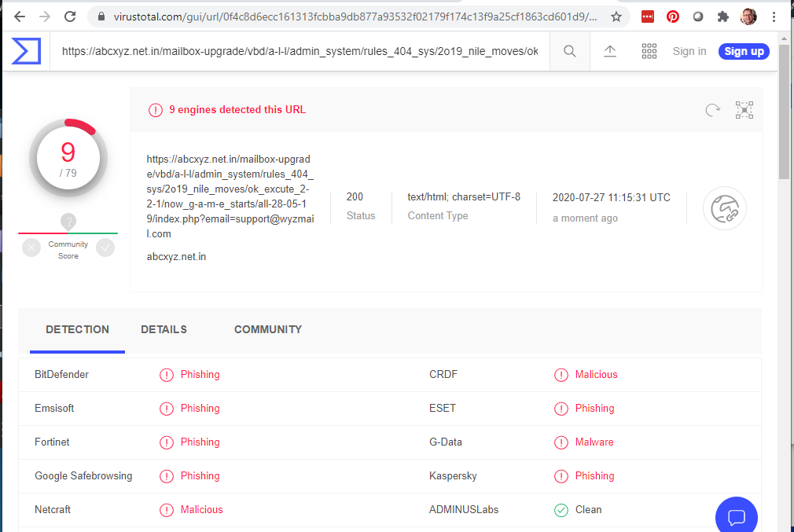The width and height of the screenshot is (794, 532).
Task: Click the detection score gauge 9/79
Action: coord(68,160)
